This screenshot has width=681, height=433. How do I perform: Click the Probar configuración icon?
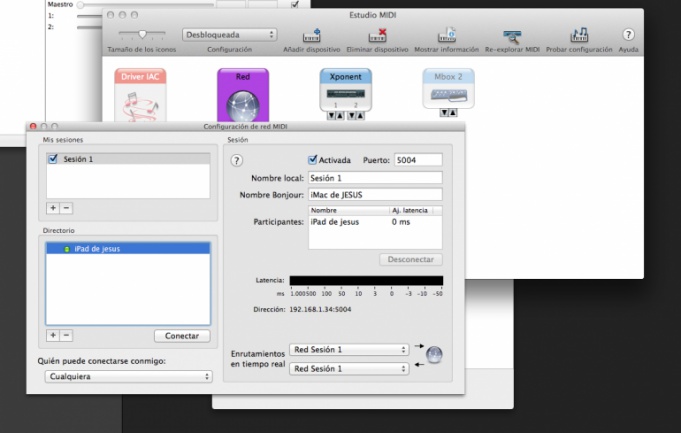tap(578, 36)
